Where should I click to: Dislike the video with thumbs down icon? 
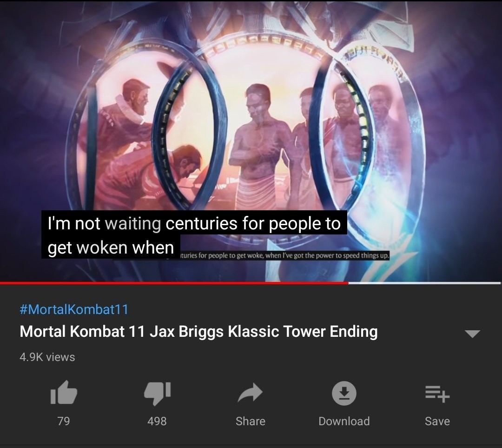(x=157, y=393)
